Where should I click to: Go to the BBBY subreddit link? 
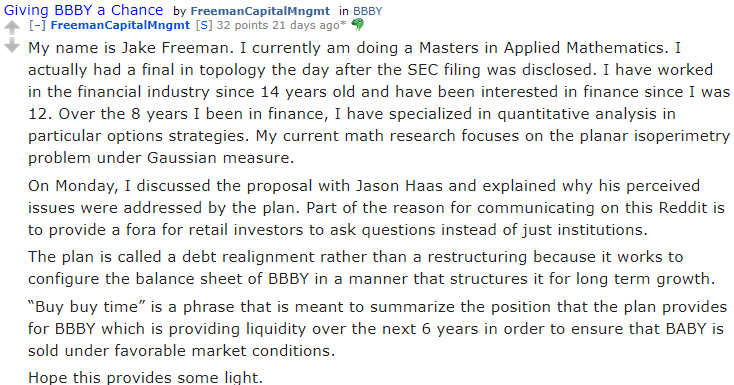[x=367, y=11]
